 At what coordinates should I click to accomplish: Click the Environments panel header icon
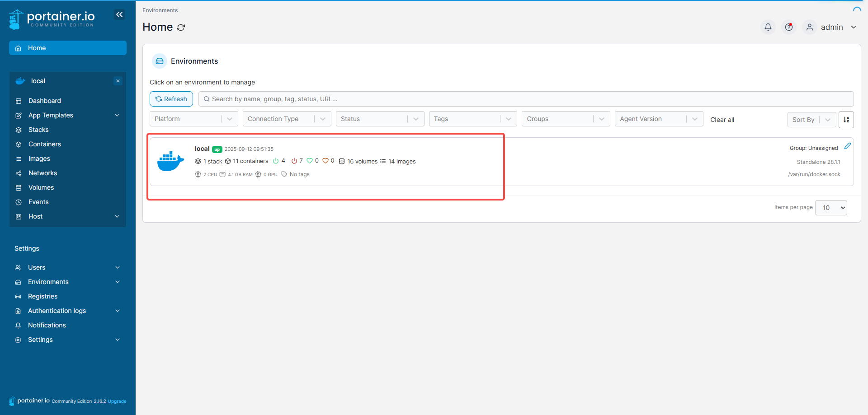160,61
